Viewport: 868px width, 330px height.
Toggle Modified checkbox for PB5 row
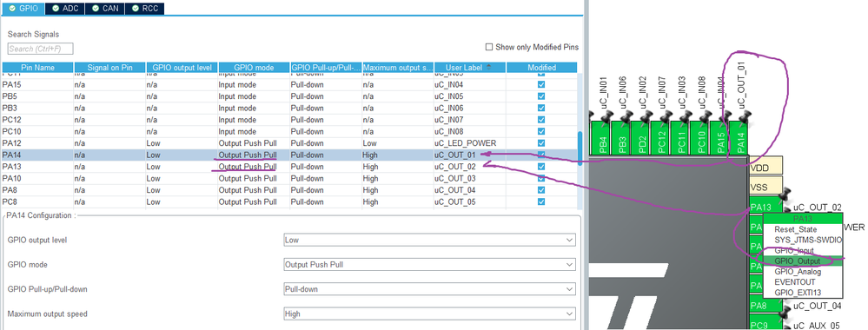click(541, 96)
